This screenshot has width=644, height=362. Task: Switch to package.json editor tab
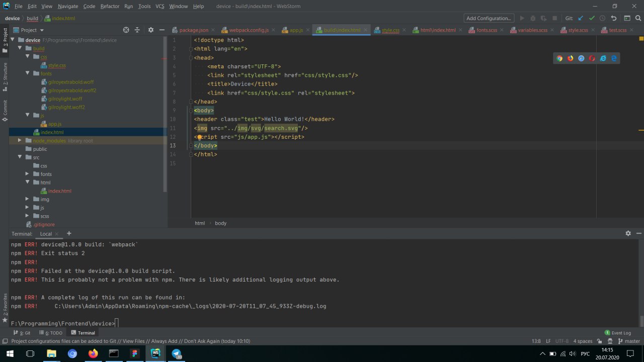[193, 30]
